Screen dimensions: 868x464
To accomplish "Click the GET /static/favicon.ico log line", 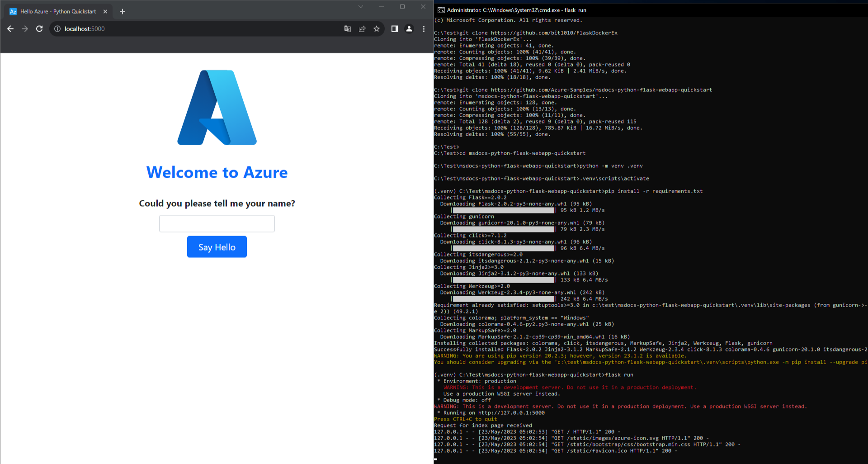I will 556,451.
